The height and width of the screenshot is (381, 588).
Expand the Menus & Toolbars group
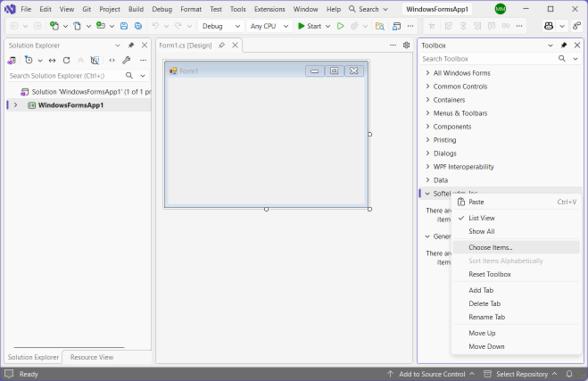427,113
